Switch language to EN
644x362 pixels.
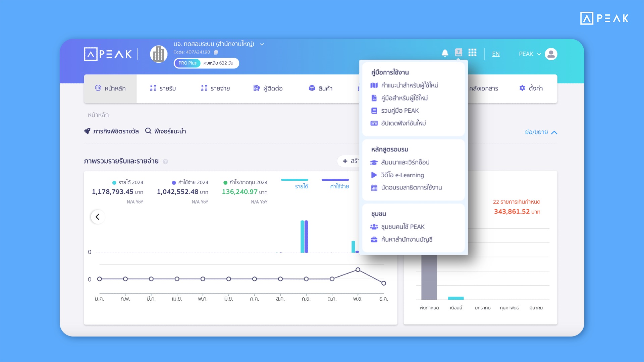496,54
